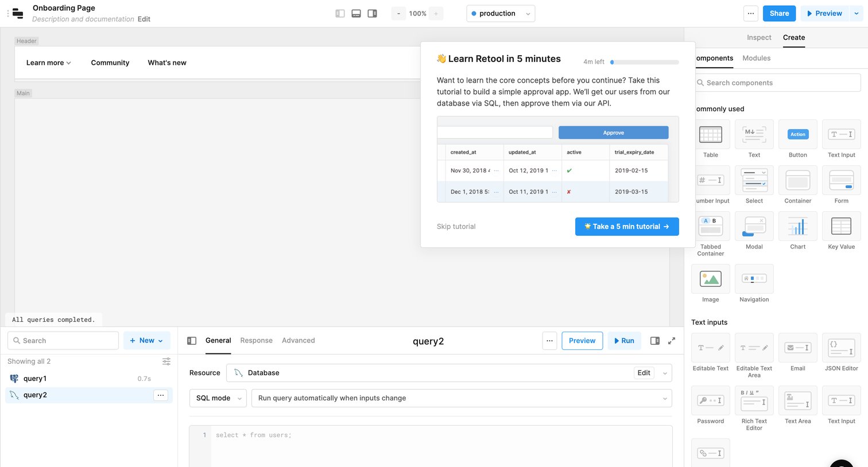Image resolution: width=868 pixels, height=467 pixels.
Task: Click the tutorial progress bar
Action: point(645,62)
